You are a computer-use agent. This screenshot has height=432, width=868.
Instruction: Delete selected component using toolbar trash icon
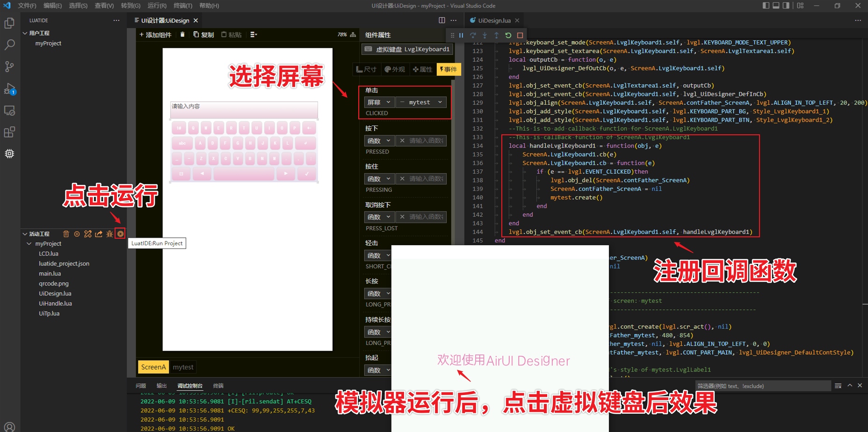coord(182,35)
